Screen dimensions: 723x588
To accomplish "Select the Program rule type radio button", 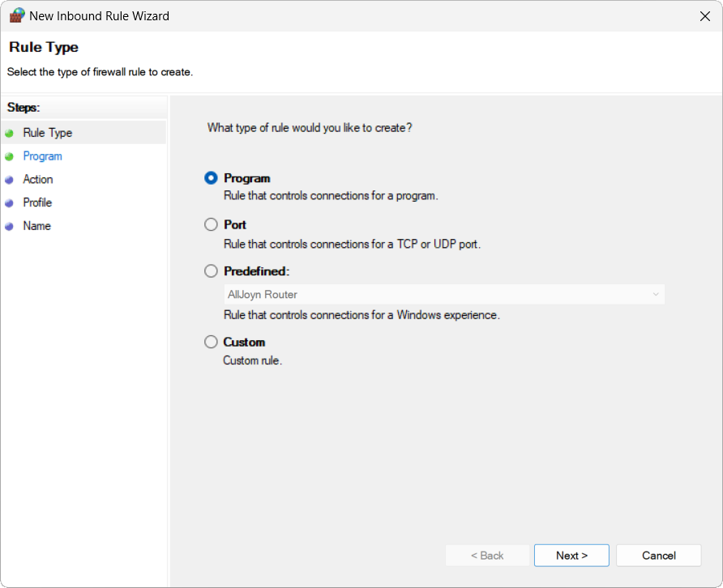I will (x=211, y=178).
